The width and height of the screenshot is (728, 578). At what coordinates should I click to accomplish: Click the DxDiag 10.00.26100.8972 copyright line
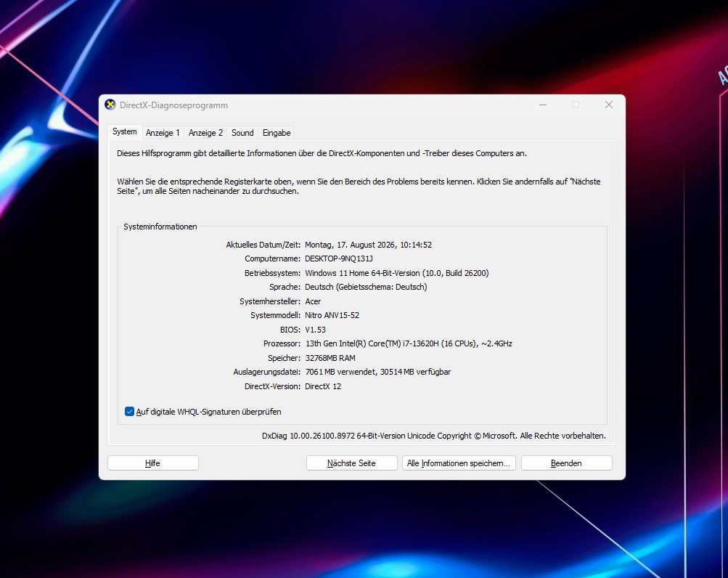[x=434, y=436]
